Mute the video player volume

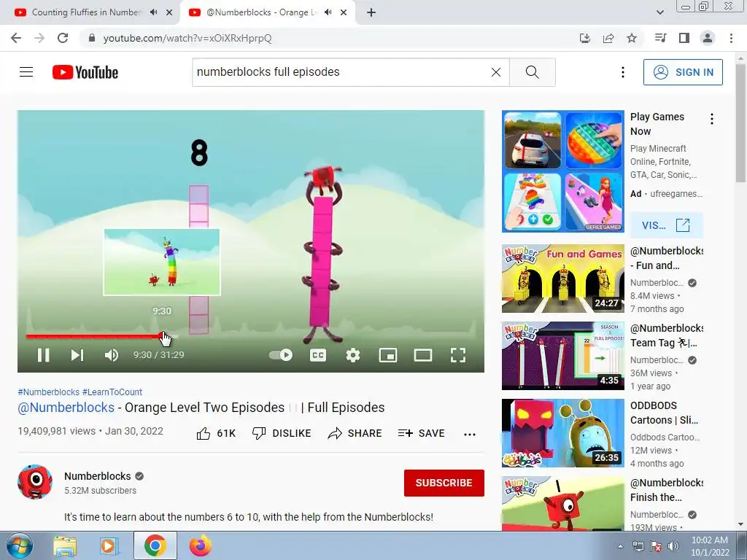point(111,355)
